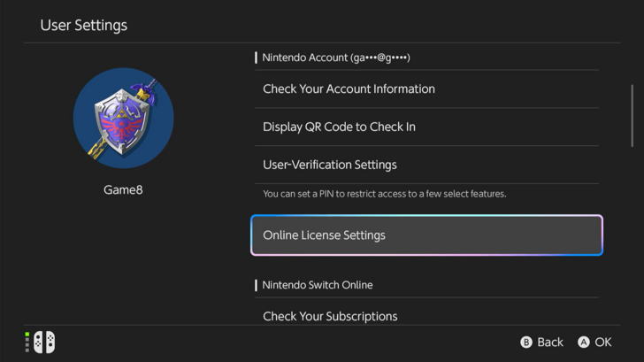Click the A OK button
The image size is (644, 362).
coord(594,342)
